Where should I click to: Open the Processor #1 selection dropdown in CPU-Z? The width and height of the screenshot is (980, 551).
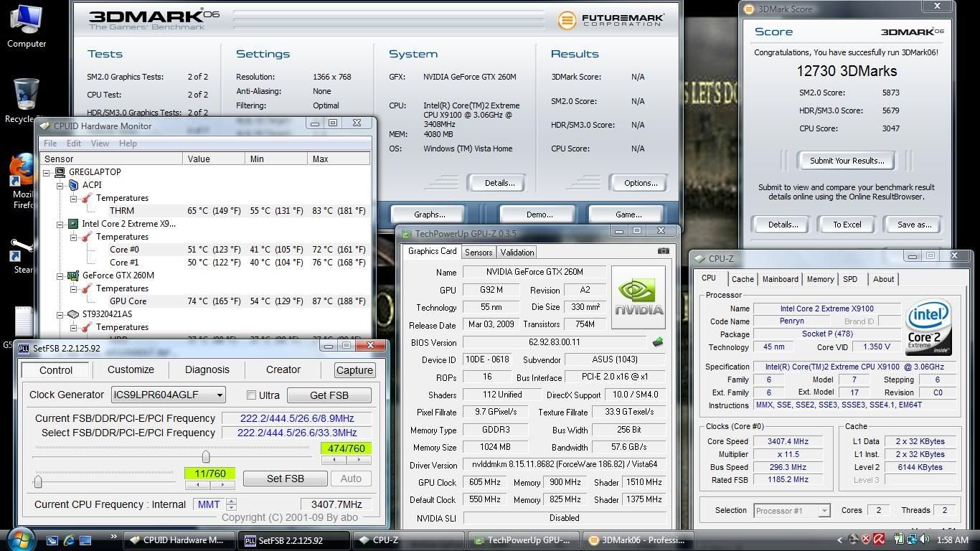792,511
